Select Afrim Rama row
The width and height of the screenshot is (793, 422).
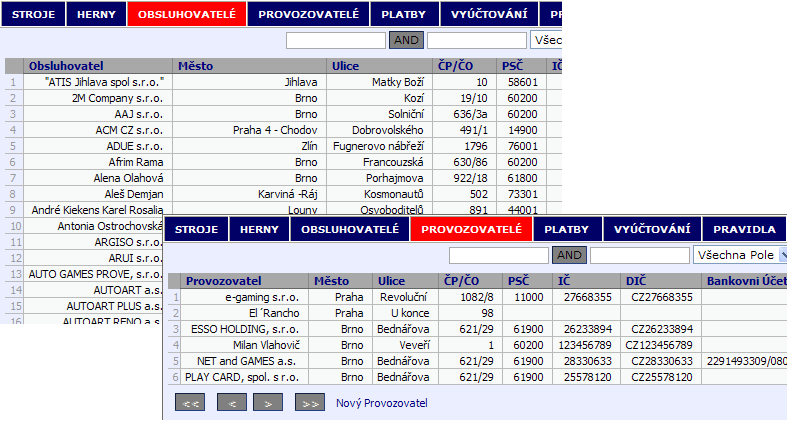click(x=283, y=162)
